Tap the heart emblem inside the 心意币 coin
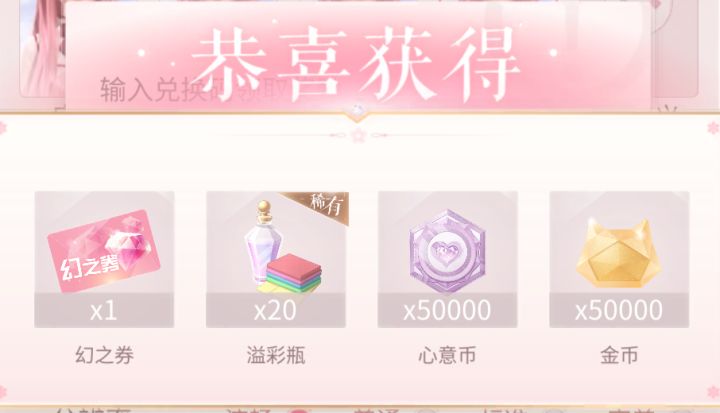 pyautogui.click(x=447, y=251)
